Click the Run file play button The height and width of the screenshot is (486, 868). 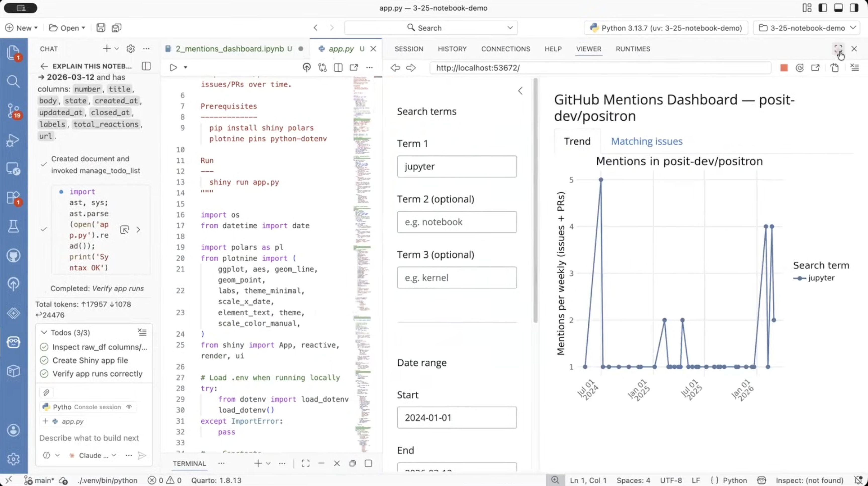click(x=173, y=67)
